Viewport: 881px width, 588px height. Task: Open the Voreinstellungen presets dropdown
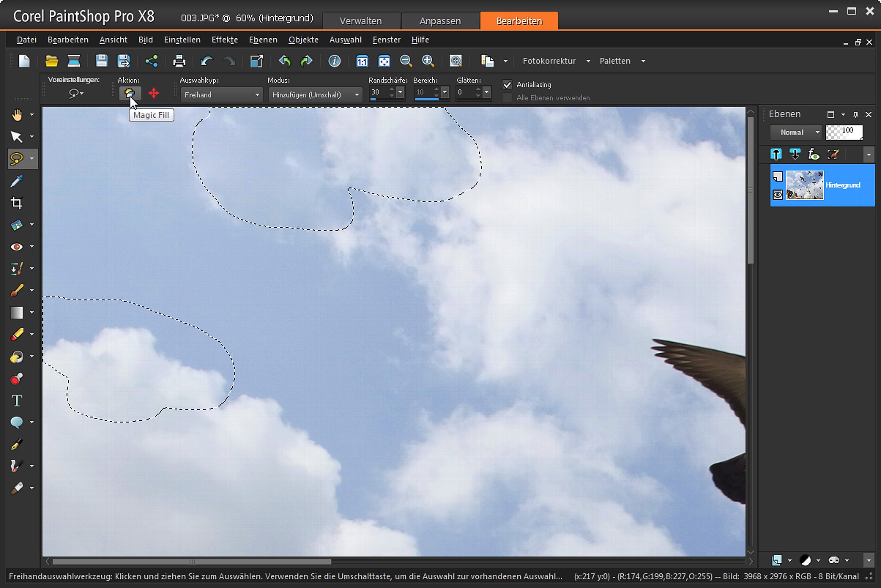(76, 93)
